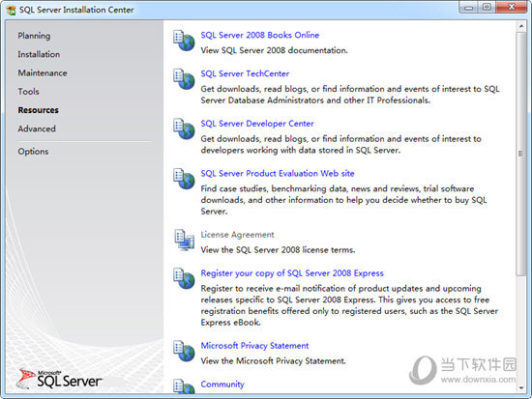The width and height of the screenshot is (532, 399).
Task: Minimize the Installation Center window
Action: [x=468, y=7]
